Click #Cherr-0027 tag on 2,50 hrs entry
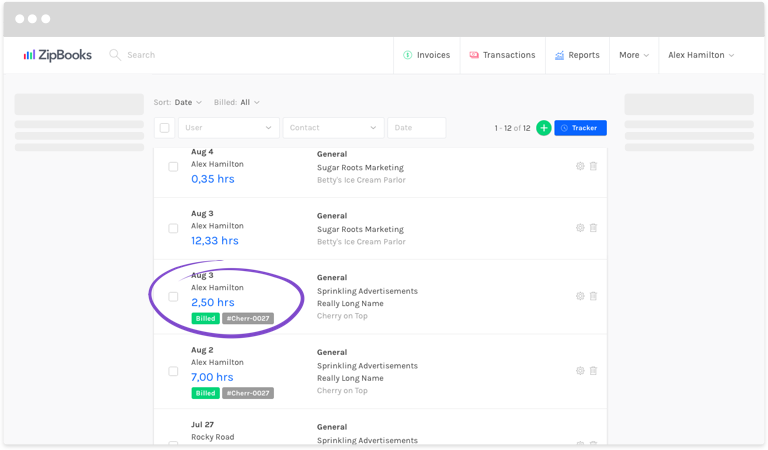The width and height of the screenshot is (768, 450). pos(248,318)
